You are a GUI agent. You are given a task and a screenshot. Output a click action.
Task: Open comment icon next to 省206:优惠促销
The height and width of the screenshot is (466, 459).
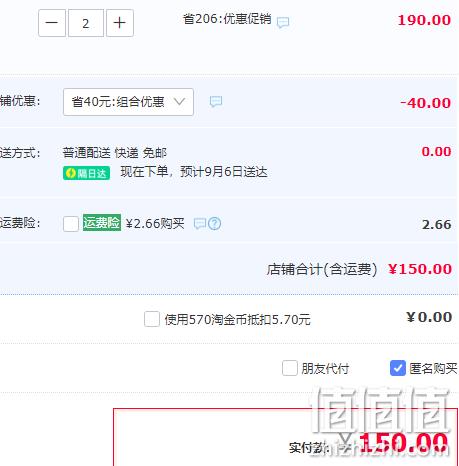pos(283,22)
